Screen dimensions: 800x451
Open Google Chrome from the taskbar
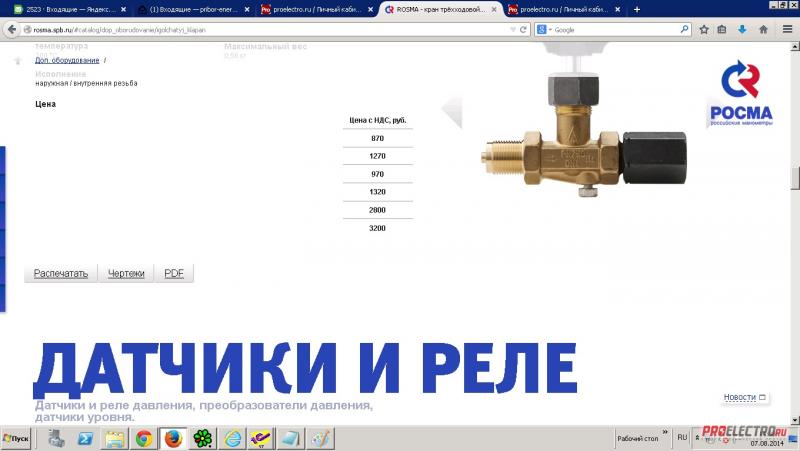click(143, 438)
